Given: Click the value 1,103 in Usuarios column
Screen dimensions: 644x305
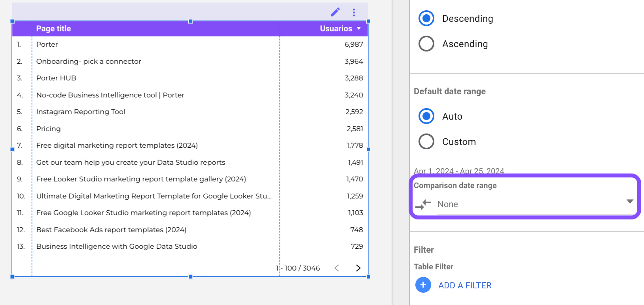Looking at the screenshot, I should click(356, 213).
